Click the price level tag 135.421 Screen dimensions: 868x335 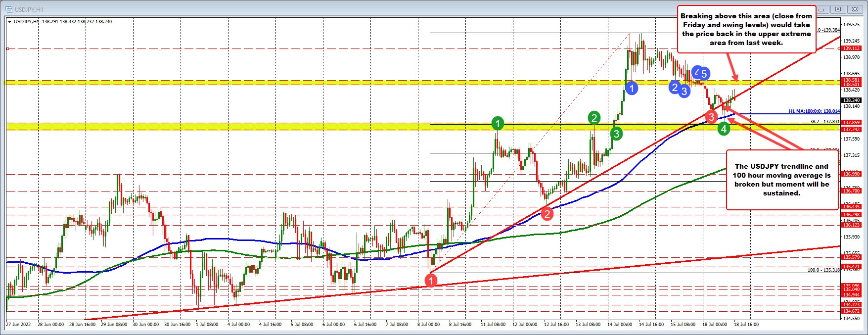coord(852,267)
